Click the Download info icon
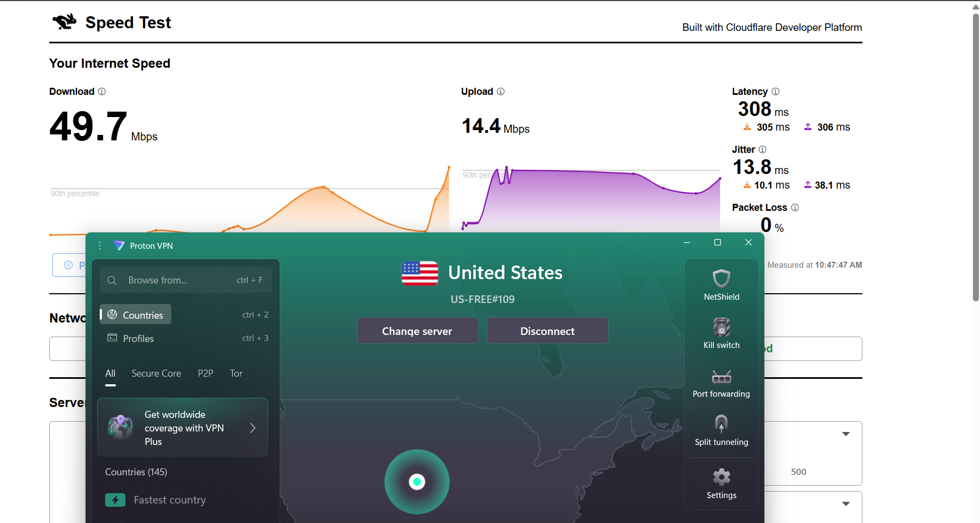Screen dimensions: 980x523 pos(101,92)
